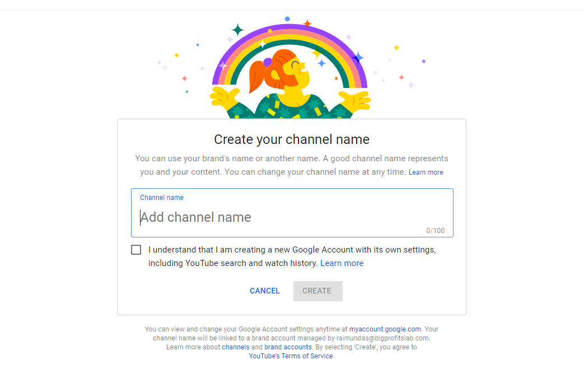Visit the myaccount.google.com link
The image size is (584, 392).
[385, 329]
